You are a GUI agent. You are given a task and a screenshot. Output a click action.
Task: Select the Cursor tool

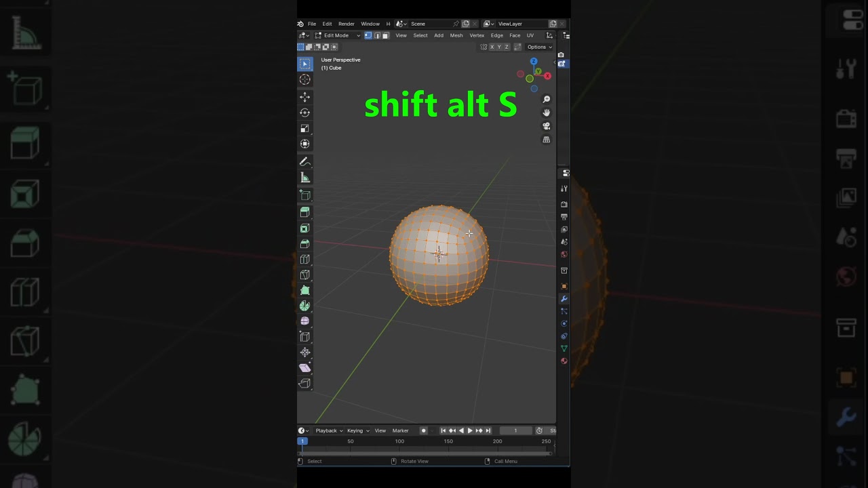coord(305,80)
